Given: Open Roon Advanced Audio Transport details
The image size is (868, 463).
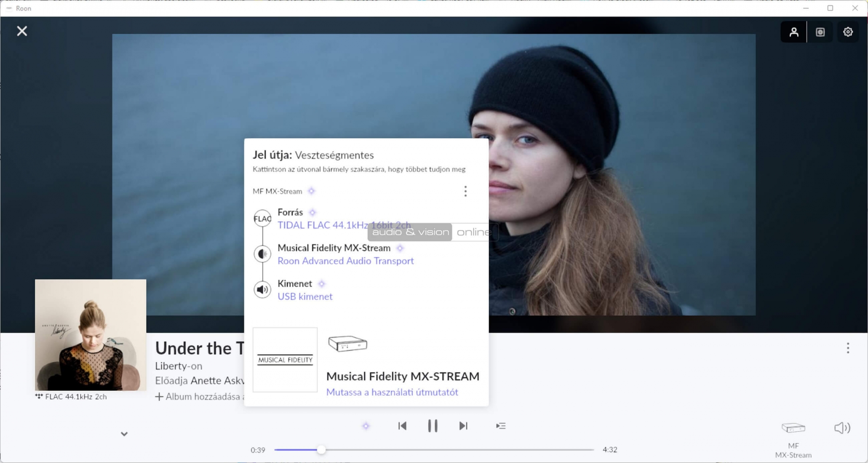Looking at the screenshot, I should [x=345, y=261].
